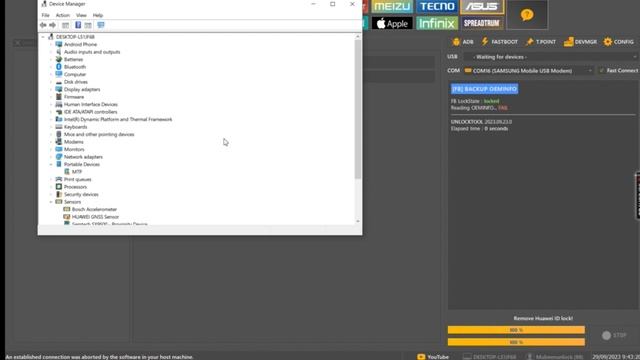
Task: Open the Infinix brand tile
Action: tap(437, 23)
